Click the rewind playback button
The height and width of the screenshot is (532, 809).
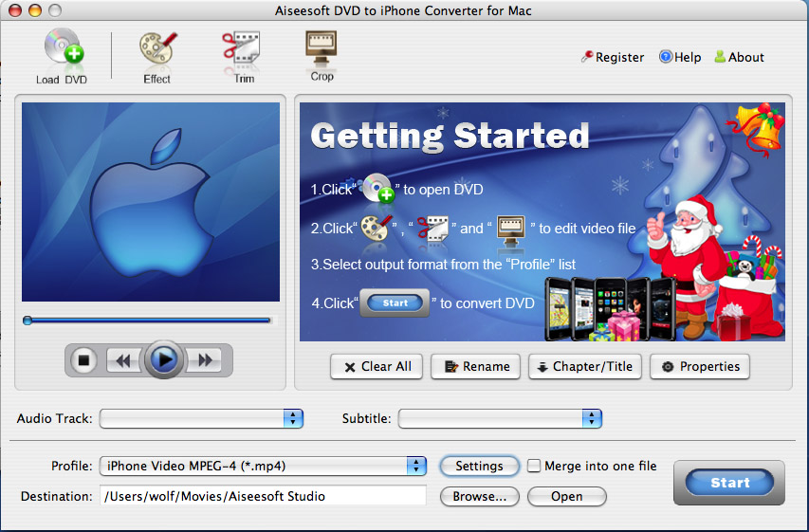(122, 360)
